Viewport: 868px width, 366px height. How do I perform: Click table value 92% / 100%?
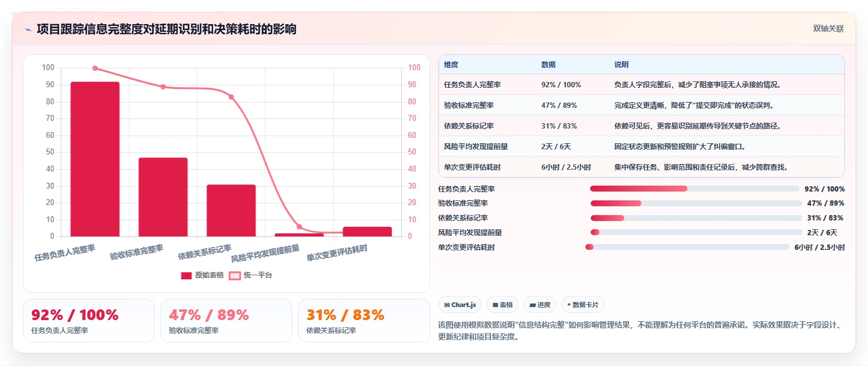[561, 85]
